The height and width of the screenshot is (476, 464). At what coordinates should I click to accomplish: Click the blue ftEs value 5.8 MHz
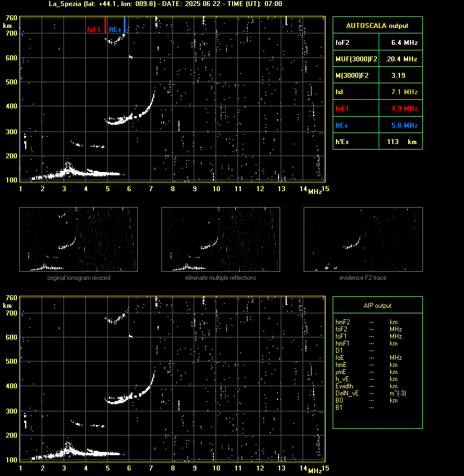click(x=404, y=125)
